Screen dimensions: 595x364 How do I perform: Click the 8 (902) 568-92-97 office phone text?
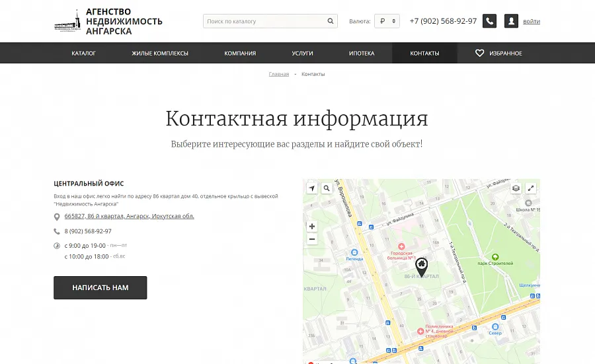pos(88,231)
